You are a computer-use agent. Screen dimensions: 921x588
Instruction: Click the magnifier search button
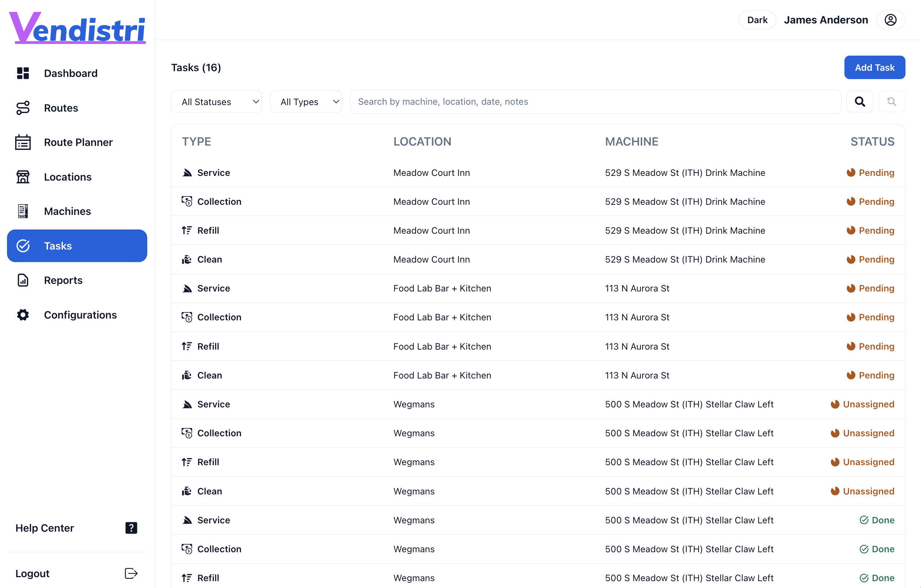860,102
